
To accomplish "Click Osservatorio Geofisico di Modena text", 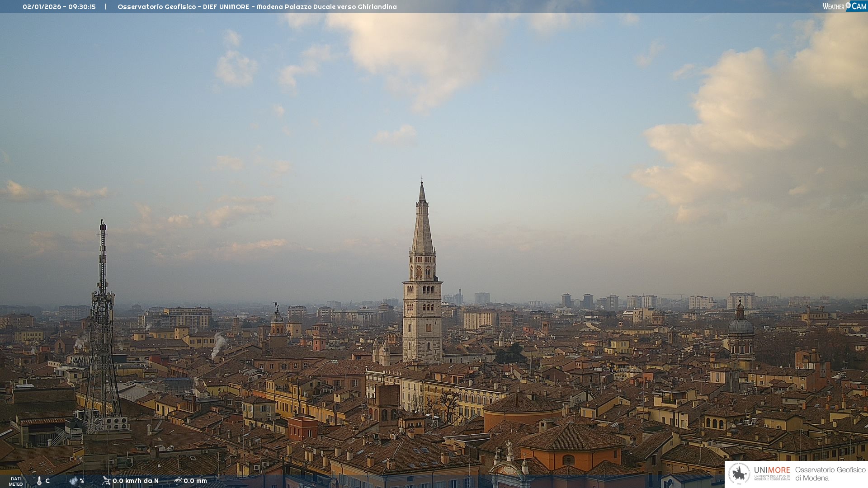I will coord(830,474).
